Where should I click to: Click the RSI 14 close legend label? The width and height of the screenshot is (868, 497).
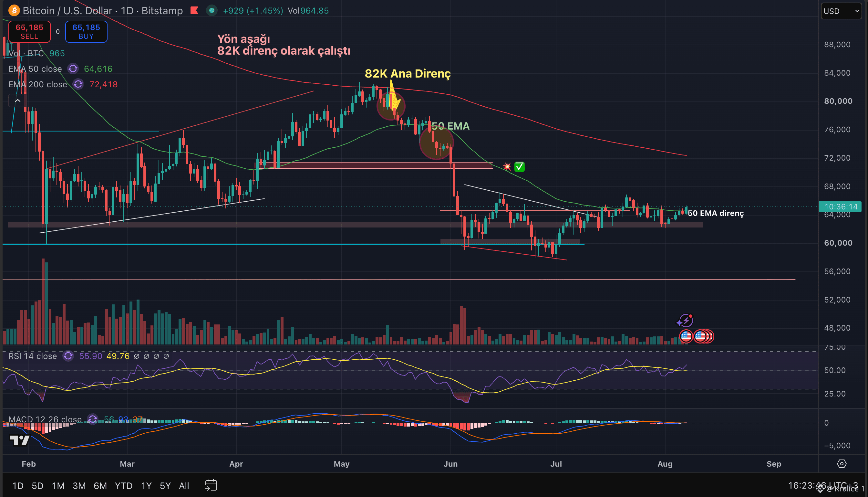(33, 356)
